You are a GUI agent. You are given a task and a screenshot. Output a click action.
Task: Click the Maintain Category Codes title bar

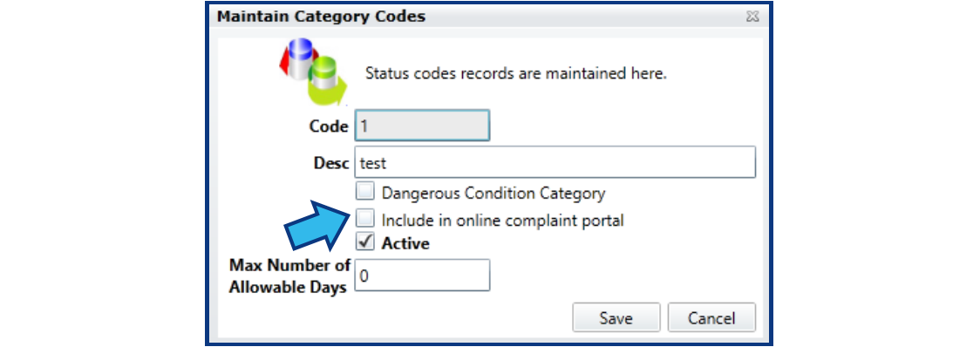point(487,17)
